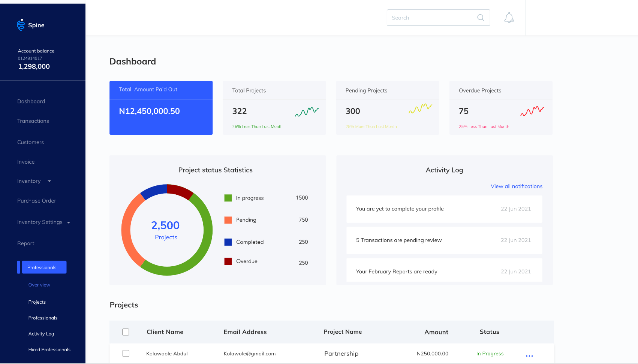Expand the Inventory Settings dropdown arrow
The height and width of the screenshot is (364, 638).
pos(69,222)
